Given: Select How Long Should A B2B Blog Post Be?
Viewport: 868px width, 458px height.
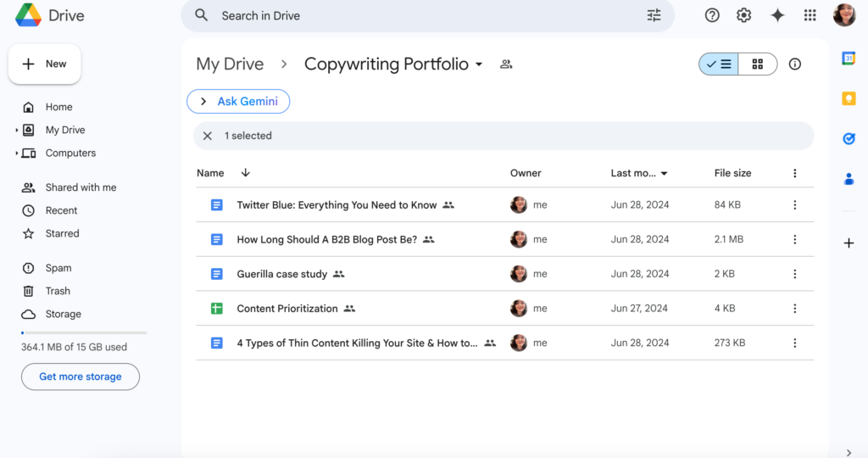Looking at the screenshot, I should (326, 239).
